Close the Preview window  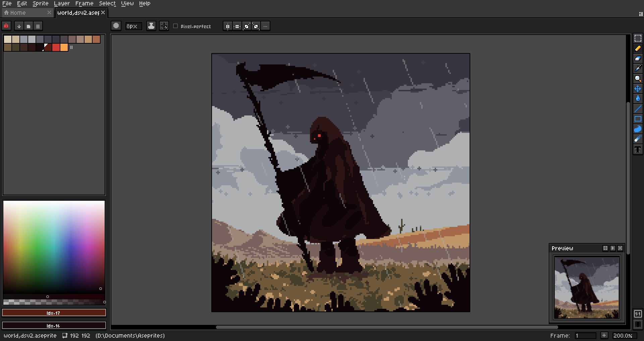[x=620, y=248]
